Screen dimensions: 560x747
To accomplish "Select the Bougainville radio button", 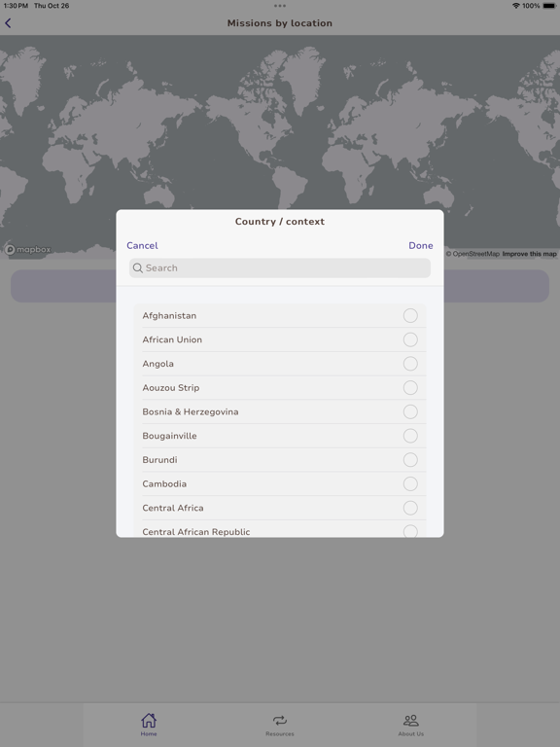I will (410, 436).
